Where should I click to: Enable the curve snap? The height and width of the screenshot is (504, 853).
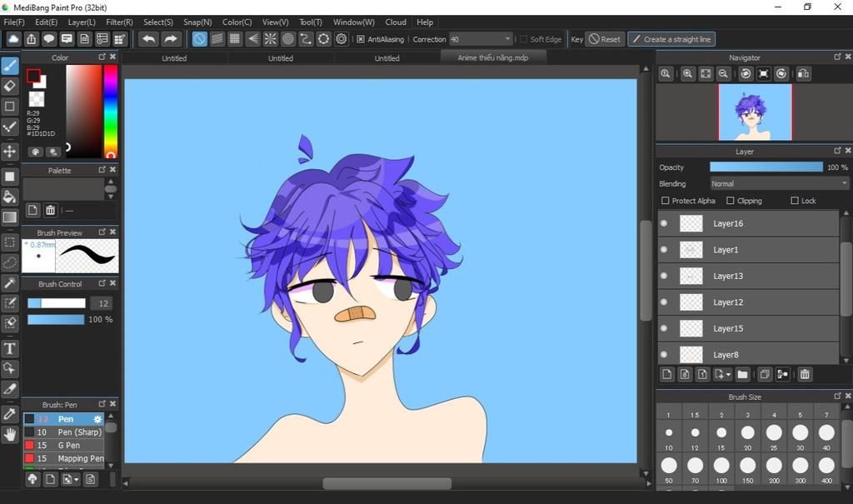pyautogui.click(x=306, y=39)
